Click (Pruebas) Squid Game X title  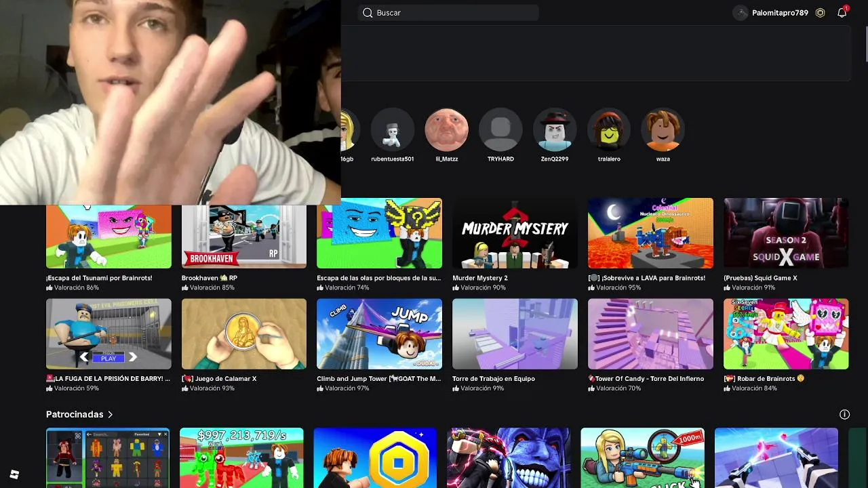tap(760, 278)
